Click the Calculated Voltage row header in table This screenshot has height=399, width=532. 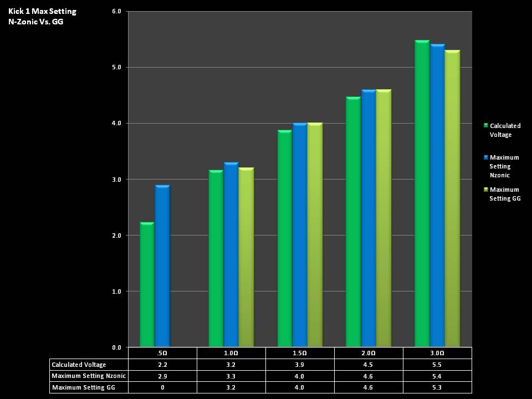[79, 365]
